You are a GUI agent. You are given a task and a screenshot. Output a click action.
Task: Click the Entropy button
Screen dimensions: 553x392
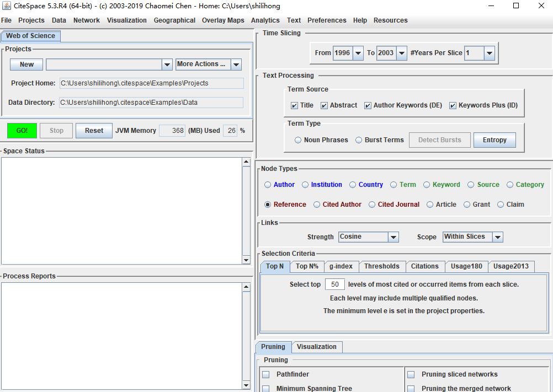pyautogui.click(x=494, y=140)
